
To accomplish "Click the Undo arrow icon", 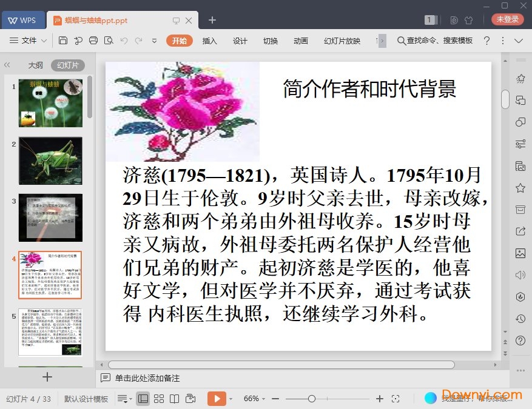I will click(124, 41).
